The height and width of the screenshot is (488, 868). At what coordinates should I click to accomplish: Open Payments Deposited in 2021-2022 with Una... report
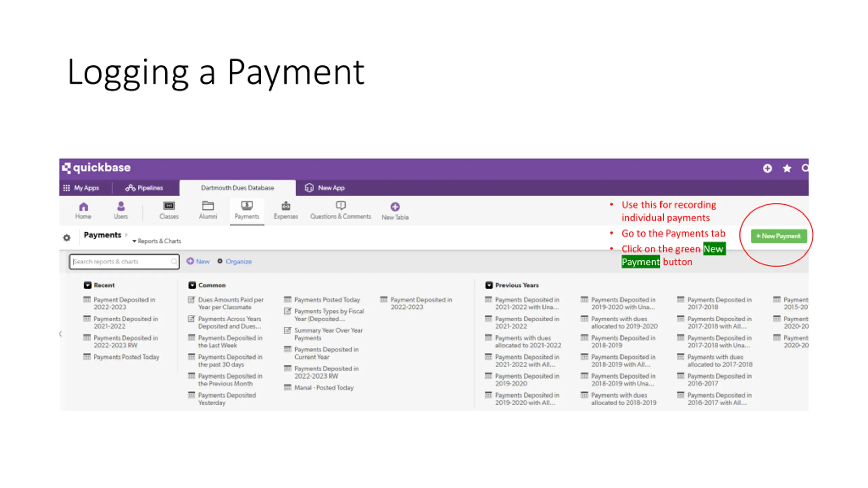(x=527, y=303)
